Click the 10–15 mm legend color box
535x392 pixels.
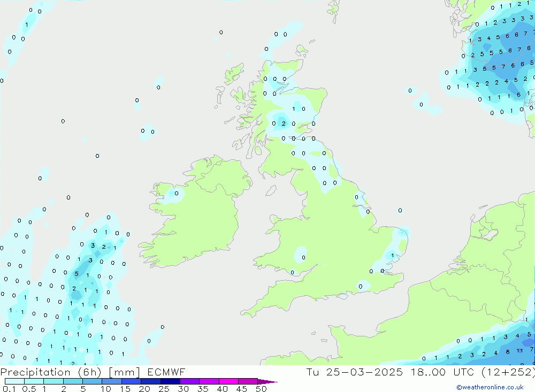click(112, 381)
